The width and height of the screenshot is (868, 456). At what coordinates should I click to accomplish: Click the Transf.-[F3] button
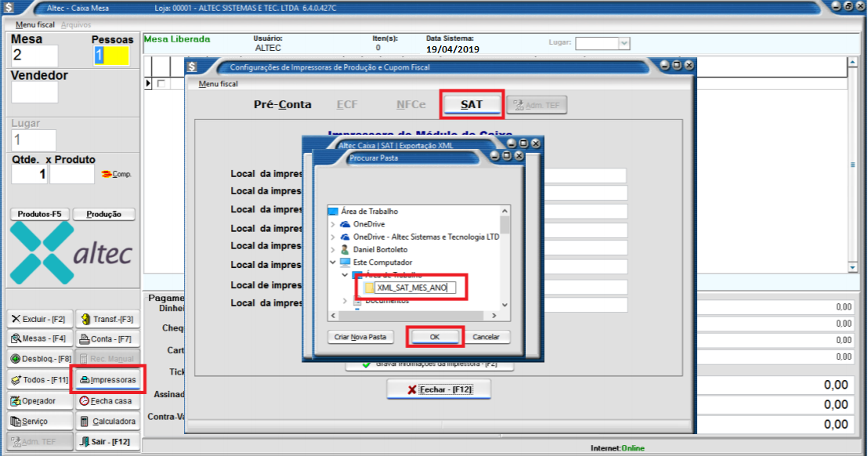coord(107,320)
